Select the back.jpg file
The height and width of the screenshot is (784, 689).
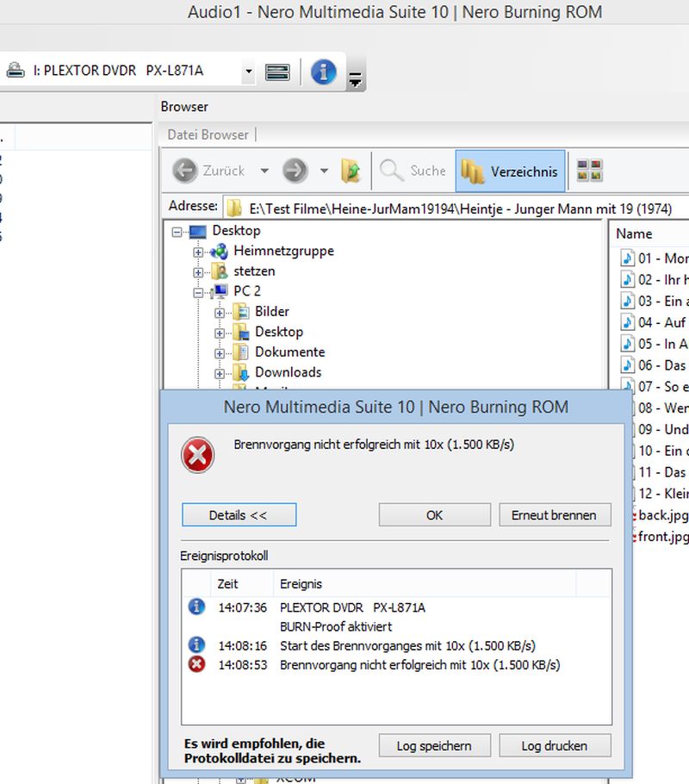point(661,515)
